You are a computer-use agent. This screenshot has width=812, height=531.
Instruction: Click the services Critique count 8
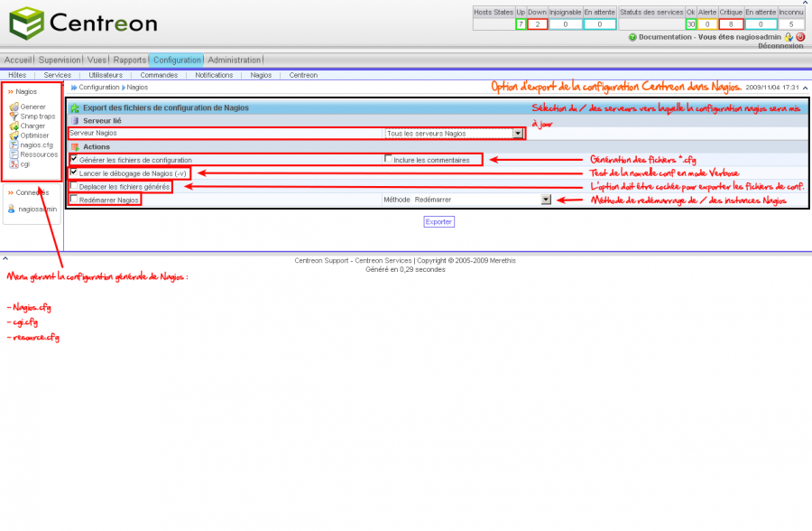pos(731,24)
